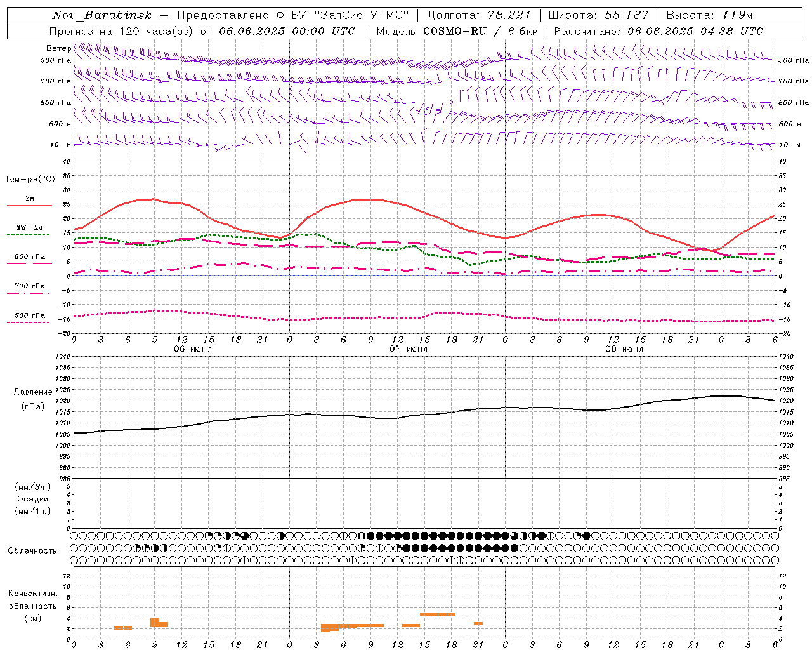Click the 'Конвективн.' convective cloud label
The width and height of the screenshot is (812, 650).
click(x=33, y=594)
